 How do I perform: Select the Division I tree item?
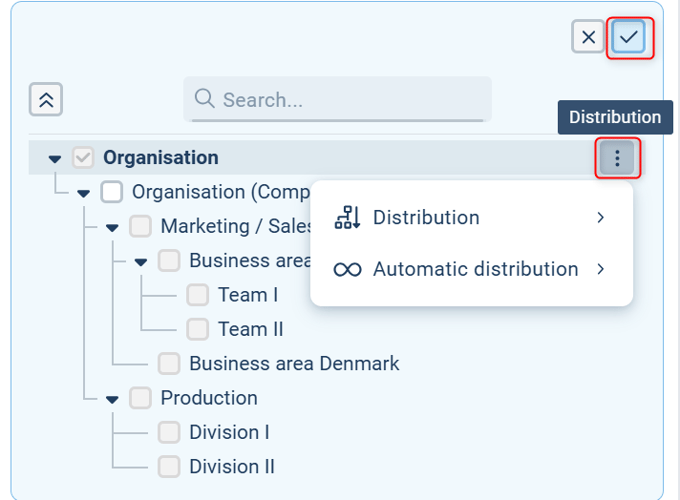coord(229,432)
